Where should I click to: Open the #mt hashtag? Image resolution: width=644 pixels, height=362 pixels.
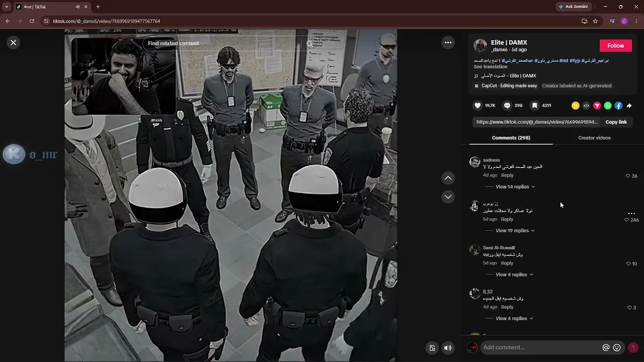563,61
